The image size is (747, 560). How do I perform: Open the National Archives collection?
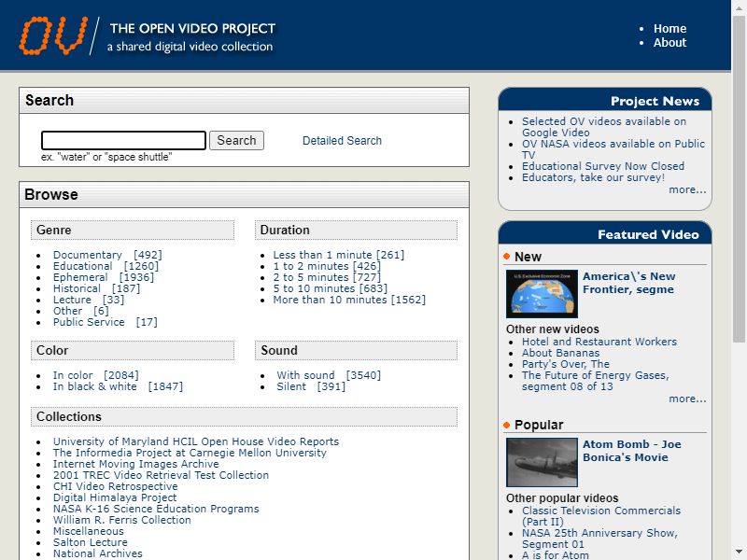98,553
